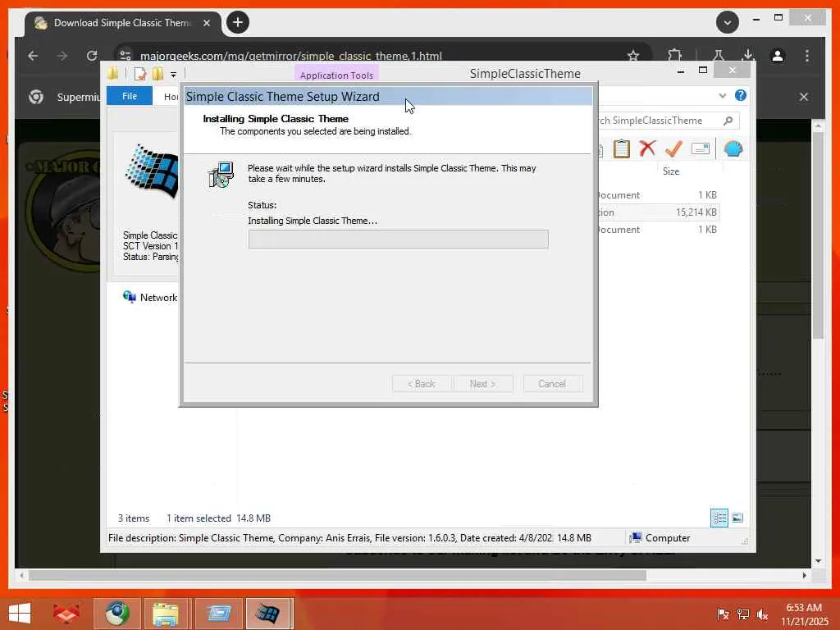Select the Home ribbon tab

pyautogui.click(x=171, y=97)
